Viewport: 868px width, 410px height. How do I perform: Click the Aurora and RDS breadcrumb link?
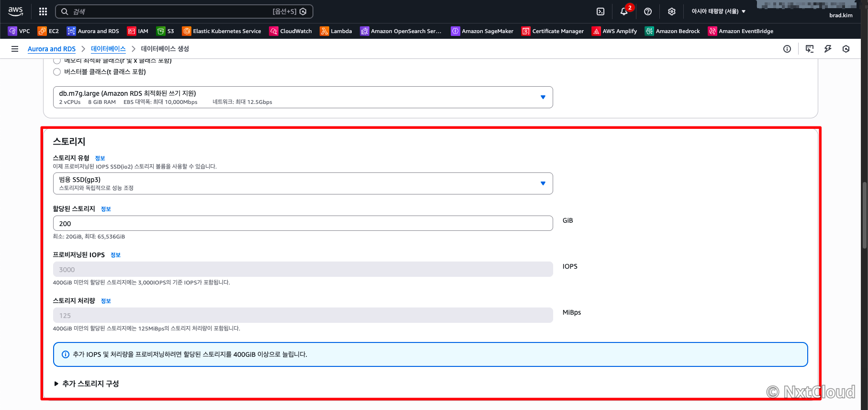pyautogui.click(x=52, y=49)
